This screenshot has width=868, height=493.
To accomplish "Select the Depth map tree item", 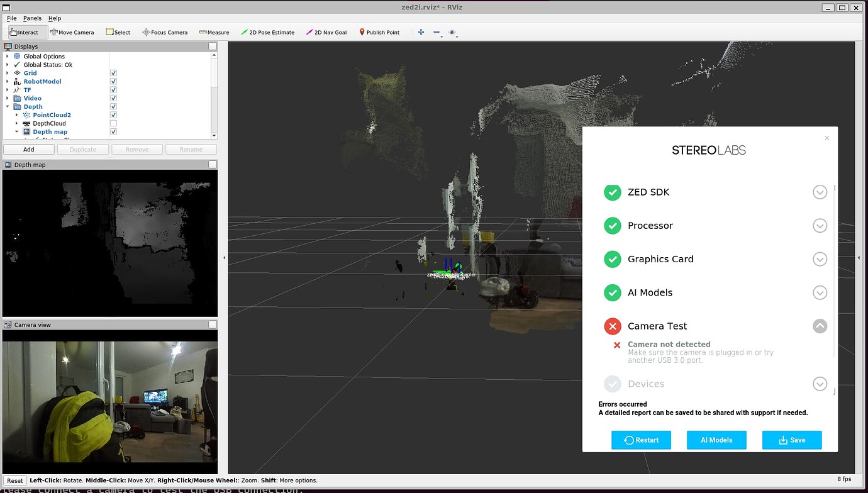I will tap(50, 132).
